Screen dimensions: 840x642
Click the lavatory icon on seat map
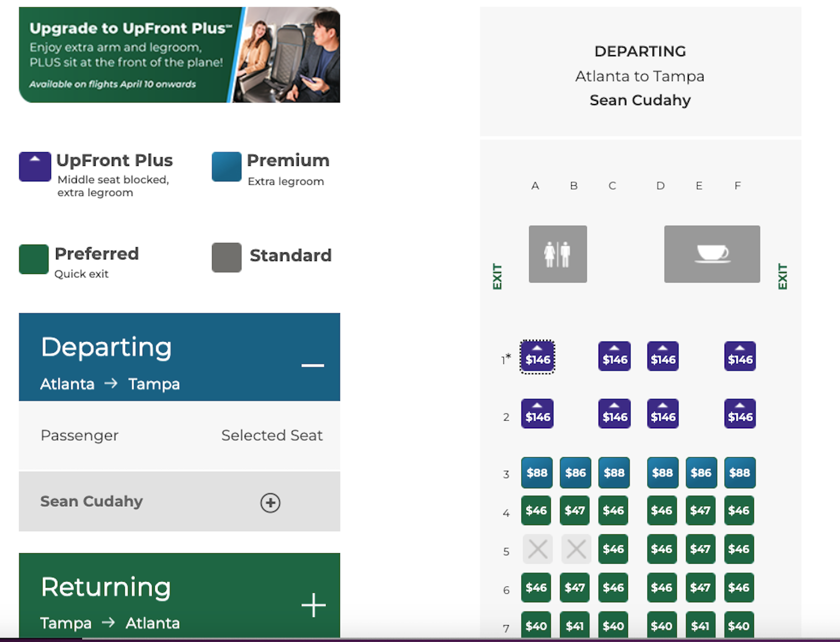click(x=558, y=254)
